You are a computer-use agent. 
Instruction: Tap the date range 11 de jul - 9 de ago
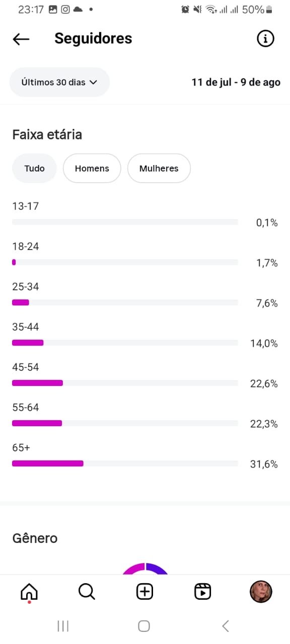(x=236, y=82)
